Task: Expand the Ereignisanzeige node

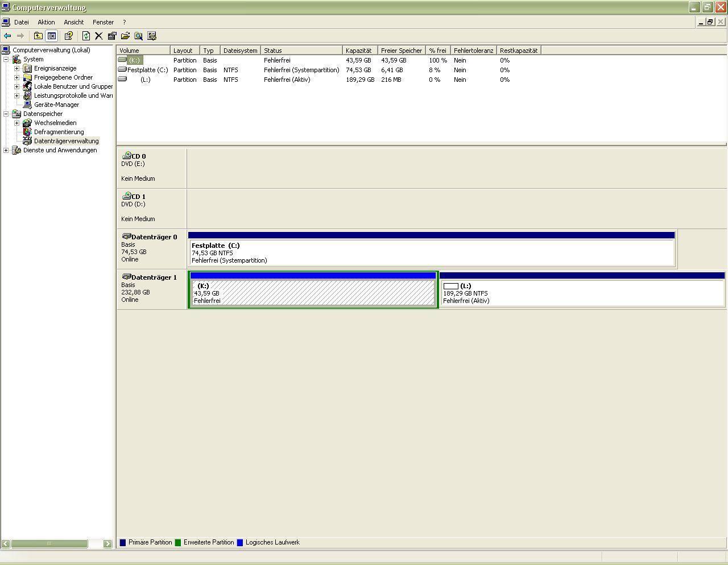Action: 16,68
